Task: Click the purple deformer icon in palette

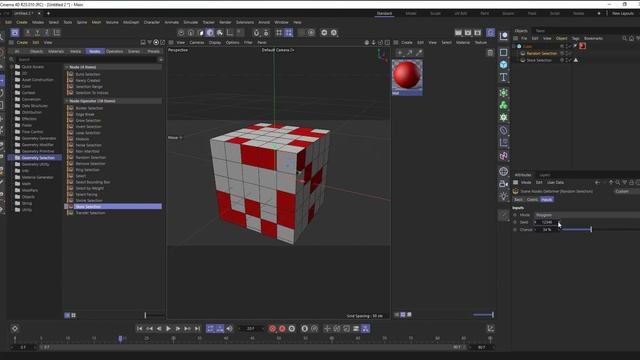Action: (x=503, y=156)
